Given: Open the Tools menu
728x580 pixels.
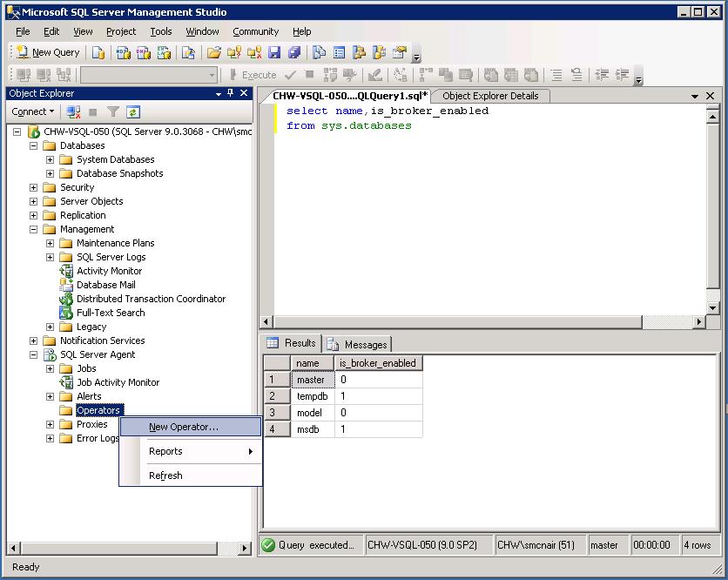Looking at the screenshot, I should click(160, 31).
